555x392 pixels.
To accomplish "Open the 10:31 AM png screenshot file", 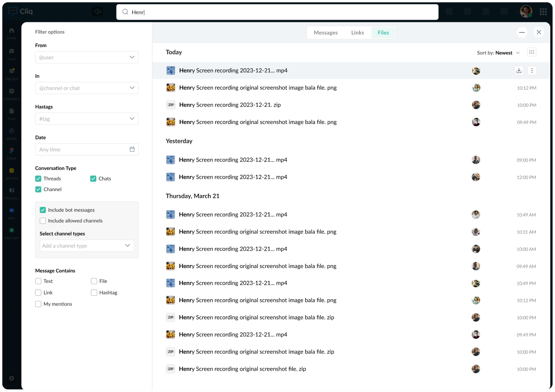I will point(258,232).
